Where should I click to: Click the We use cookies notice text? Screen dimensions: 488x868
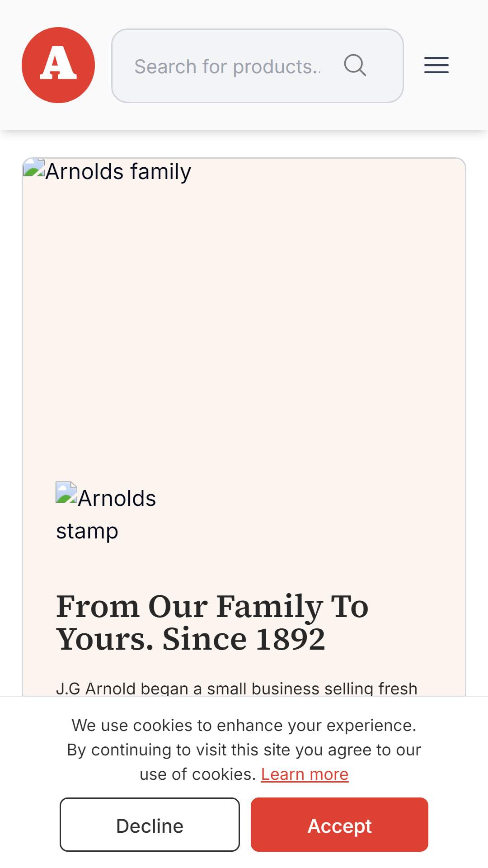pyautogui.click(x=244, y=725)
